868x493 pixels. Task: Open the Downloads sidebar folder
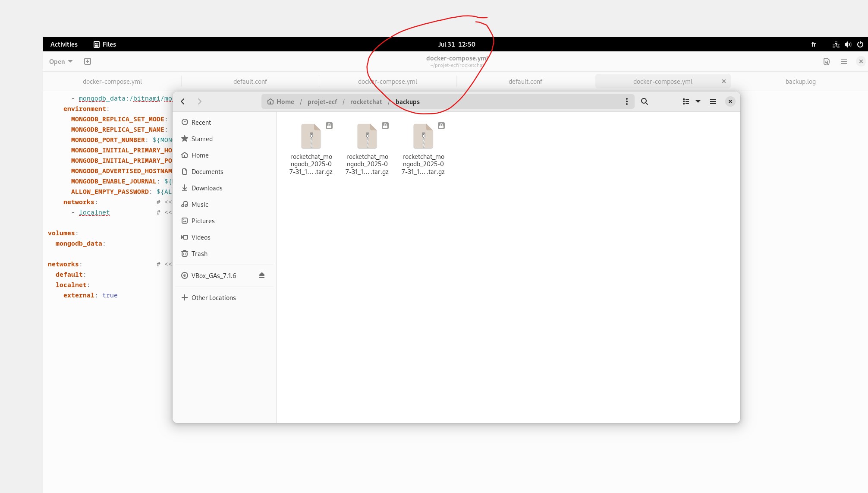coord(207,188)
